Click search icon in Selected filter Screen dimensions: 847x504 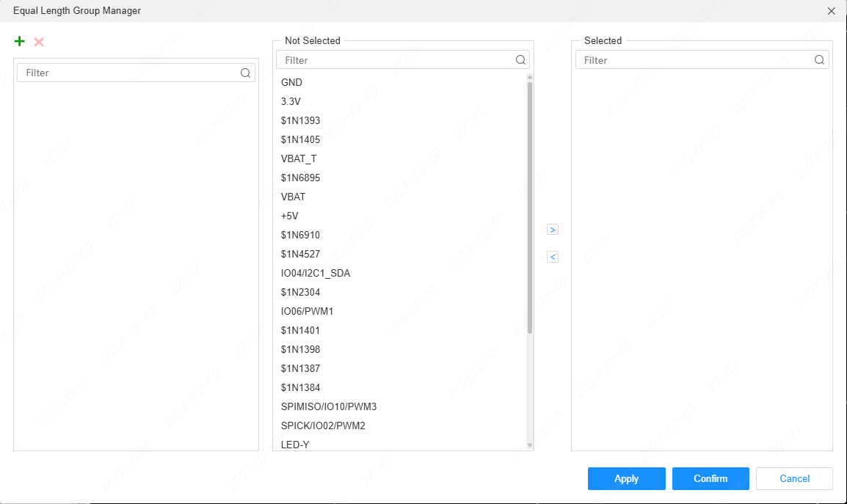pyautogui.click(x=819, y=60)
